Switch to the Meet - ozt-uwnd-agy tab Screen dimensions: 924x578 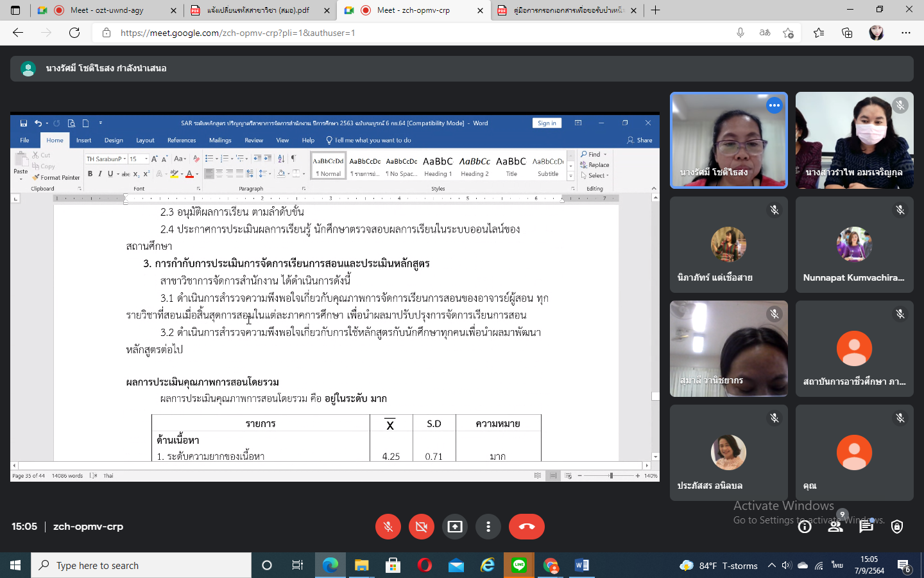pyautogui.click(x=106, y=10)
